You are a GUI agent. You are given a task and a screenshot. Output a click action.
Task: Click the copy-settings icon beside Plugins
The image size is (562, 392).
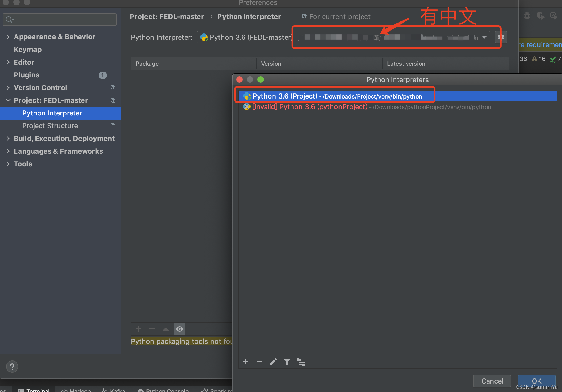coord(113,75)
